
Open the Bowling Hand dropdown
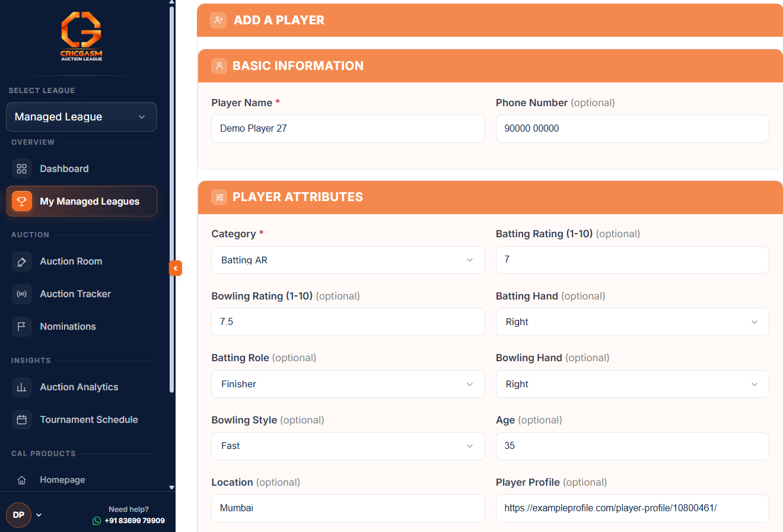(632, 384)
